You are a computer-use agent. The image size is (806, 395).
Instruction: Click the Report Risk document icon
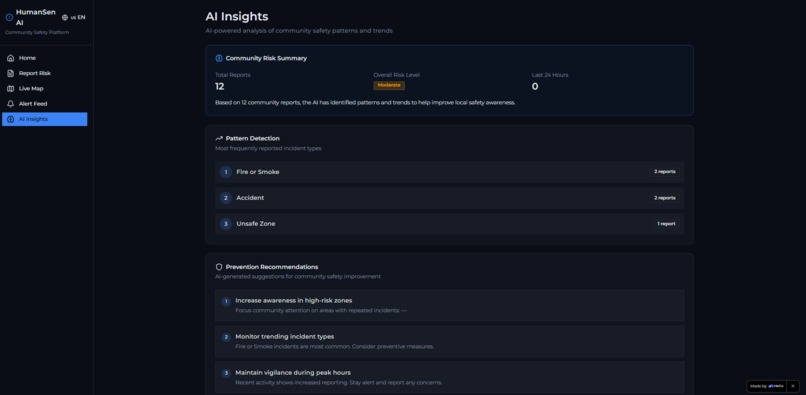[10, 73]
